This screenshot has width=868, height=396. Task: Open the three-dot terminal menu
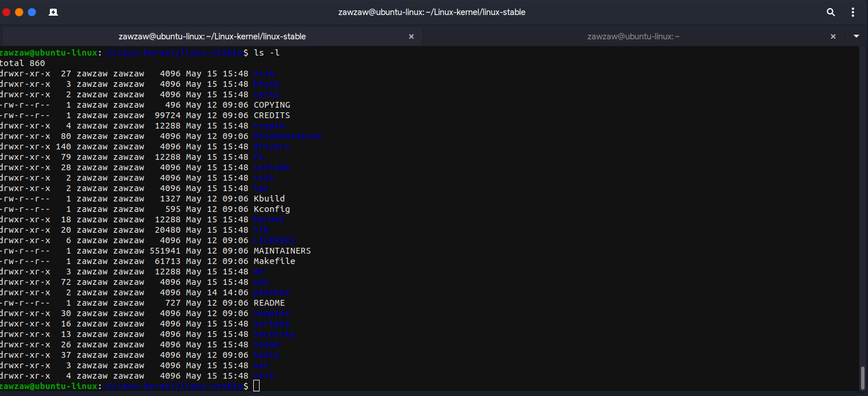click(853, 12)
